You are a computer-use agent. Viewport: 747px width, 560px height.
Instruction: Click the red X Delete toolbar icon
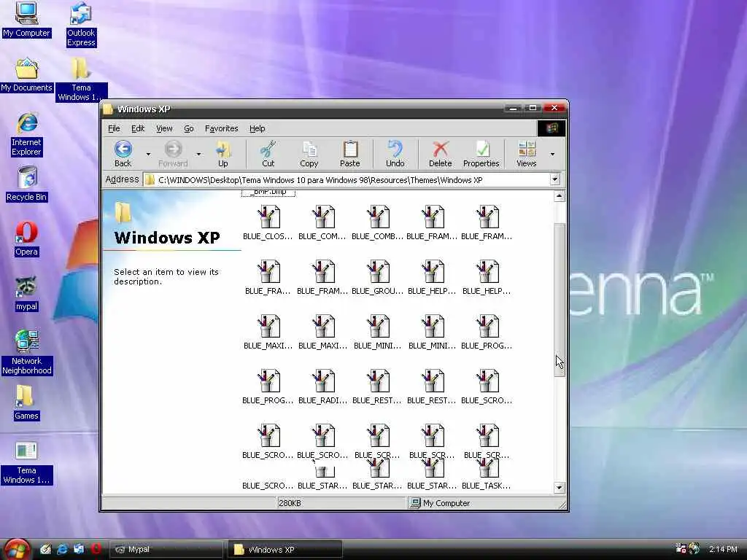440,153
